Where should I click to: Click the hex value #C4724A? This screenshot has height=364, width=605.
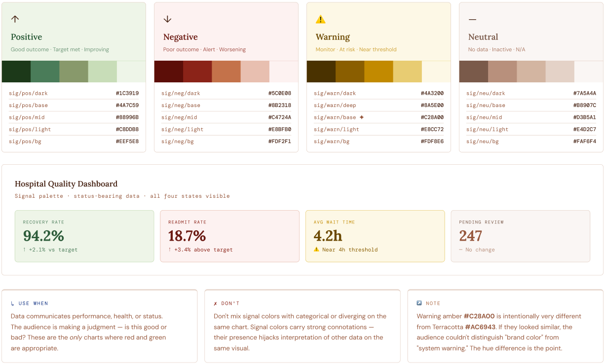[280, 117]
